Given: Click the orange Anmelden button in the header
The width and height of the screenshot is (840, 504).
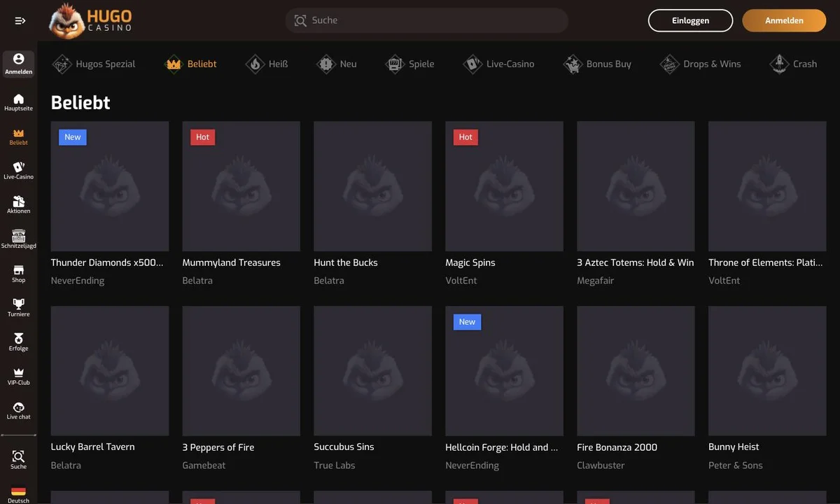Looking at the screenshot, I should click(784, 20).
